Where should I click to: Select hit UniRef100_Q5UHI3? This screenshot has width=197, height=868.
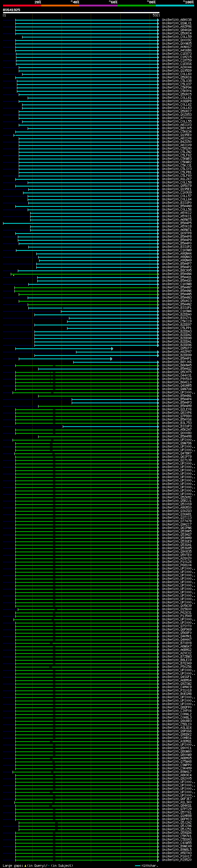pos(177,301)
